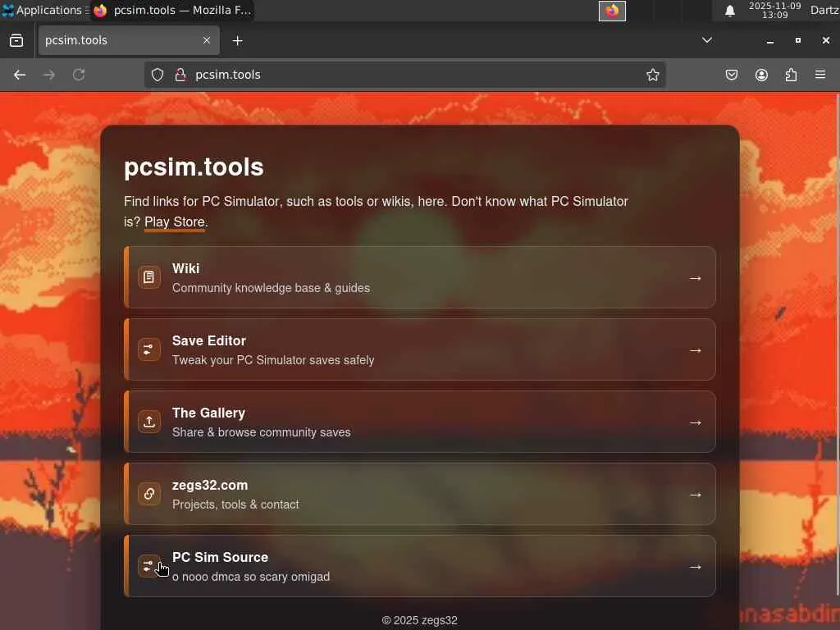
Task: Click the site security padlock icon
Action: point(180,75)
